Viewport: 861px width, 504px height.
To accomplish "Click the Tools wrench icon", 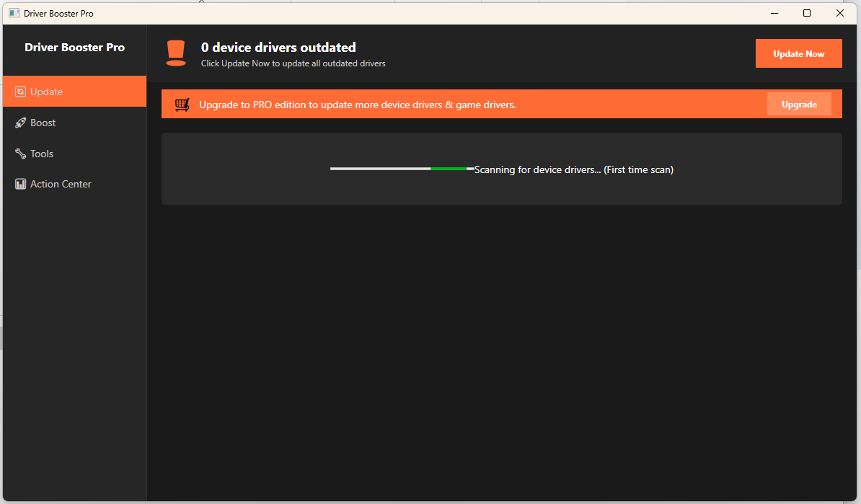I will pyautogui.click(x=20, y=153).
